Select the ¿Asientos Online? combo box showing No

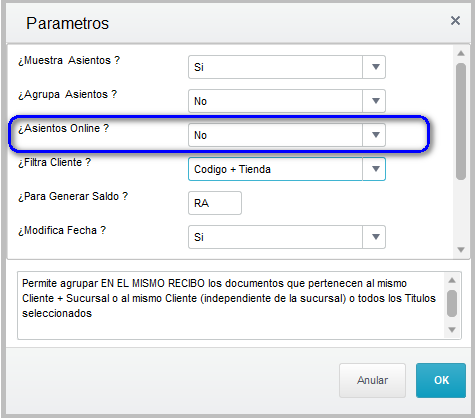(x=287, y=135)
